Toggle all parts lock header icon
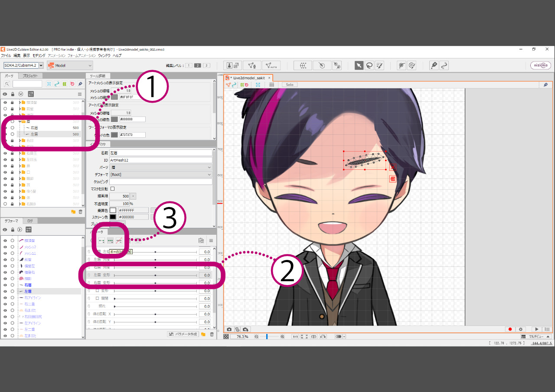555x392 pixels. (13, 94)
